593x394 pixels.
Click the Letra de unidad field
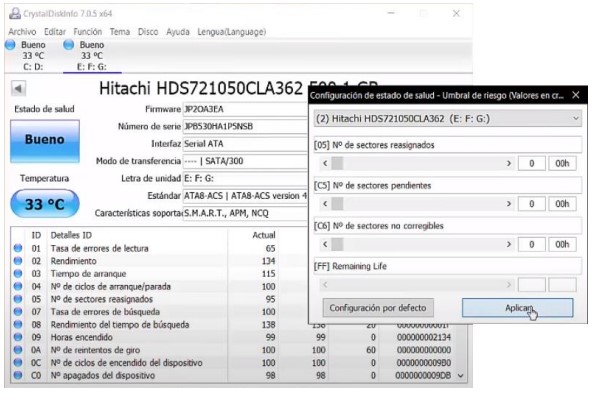(x=245, y=178)
